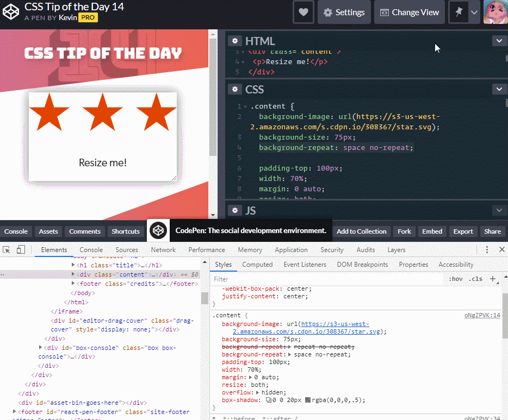The height and width of the screenshot is (420, 508).
Task: Expand the CSS panel options chevron
Action: (499, 89)
